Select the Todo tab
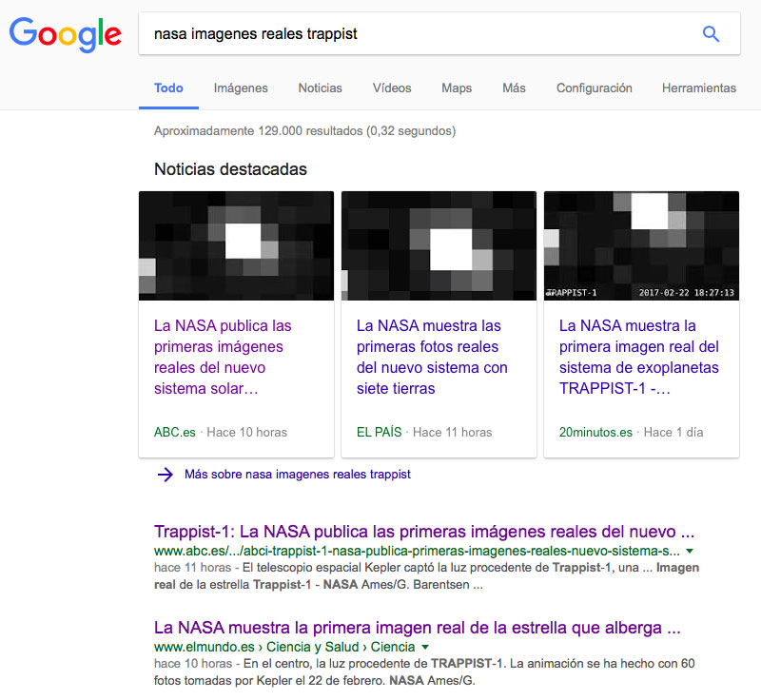Viewport: 761px width, 700px height. [x=168, y=87]
